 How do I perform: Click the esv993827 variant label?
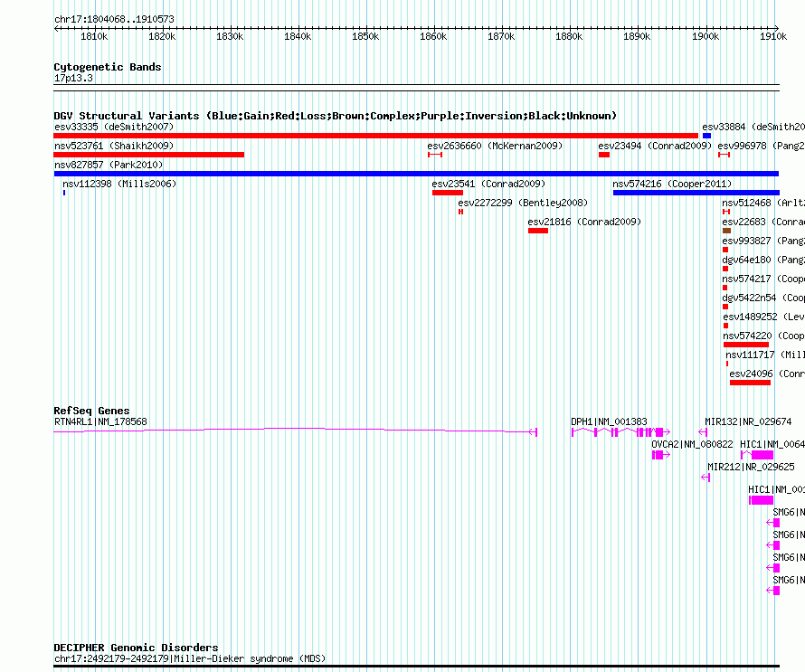pos(762,241)
